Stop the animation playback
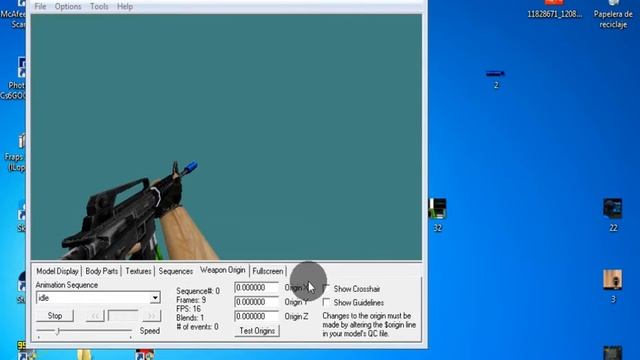 [55, 316]
